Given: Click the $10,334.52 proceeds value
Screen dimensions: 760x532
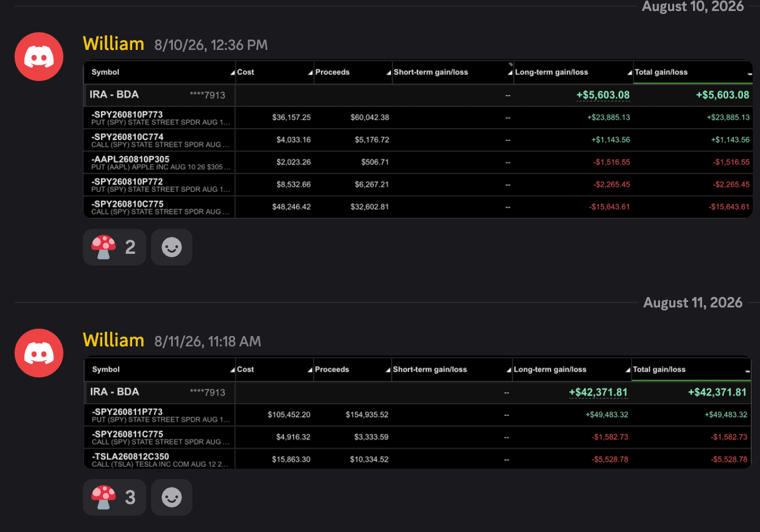Looking at the screenshot, I should pyautogui.click(x=369, y=460).
